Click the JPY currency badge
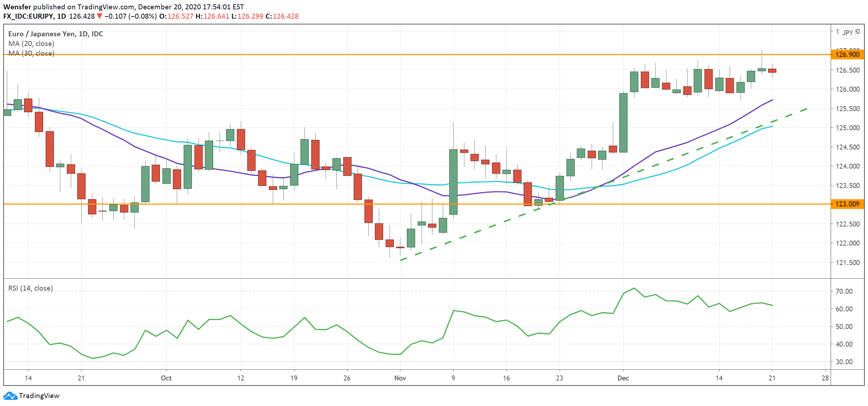 (x=848, y=33)
